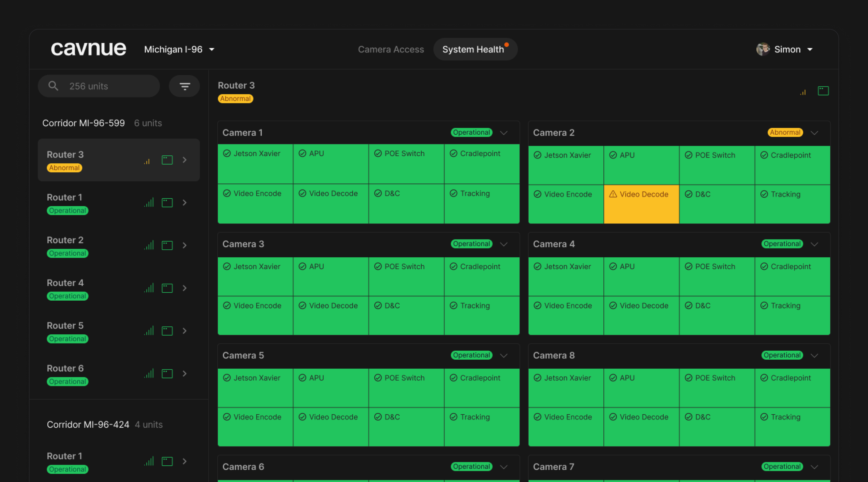
Task: Click check icon on Camera 1 D&C
Action: (x=378, y=193)
